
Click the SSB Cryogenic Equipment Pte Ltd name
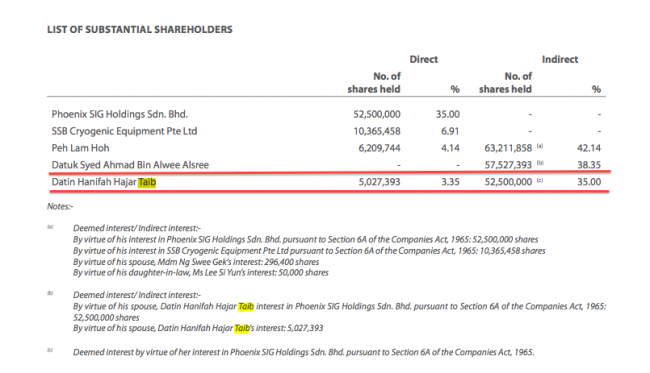[124, 131]
